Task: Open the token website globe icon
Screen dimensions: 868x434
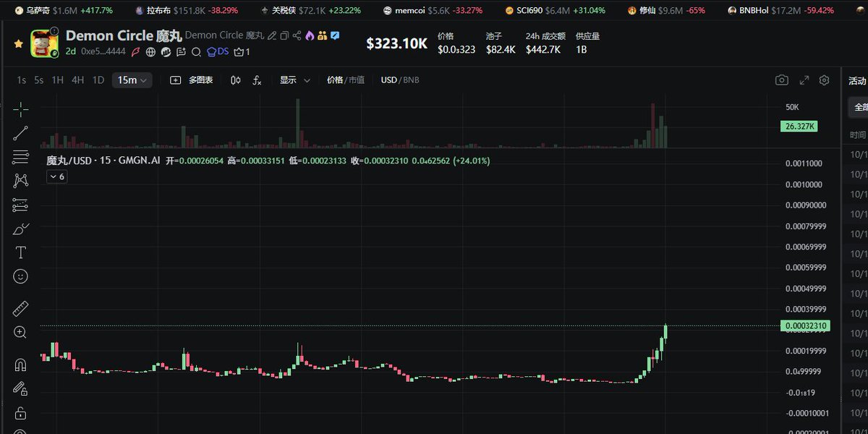Action: pos(150,52)
